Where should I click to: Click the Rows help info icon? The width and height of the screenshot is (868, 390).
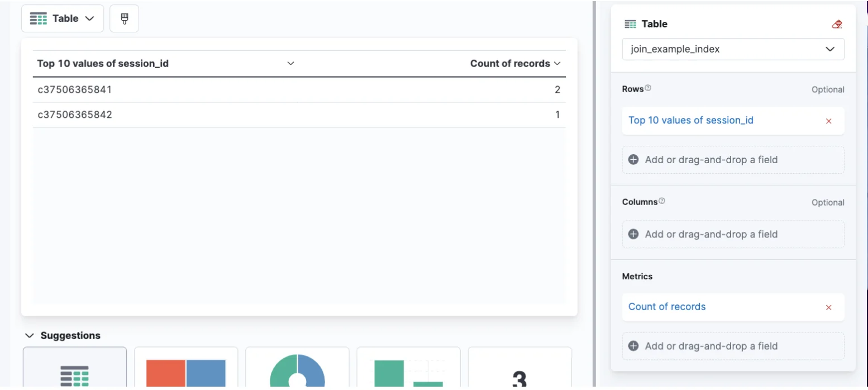pos(648,88)
